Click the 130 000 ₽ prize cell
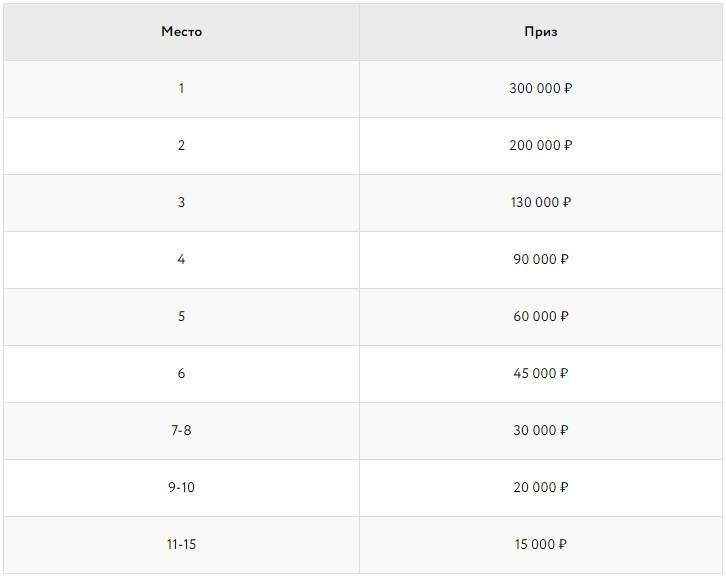Image resolution: width=726 pixels, height=578 pixels. point(541,203)
